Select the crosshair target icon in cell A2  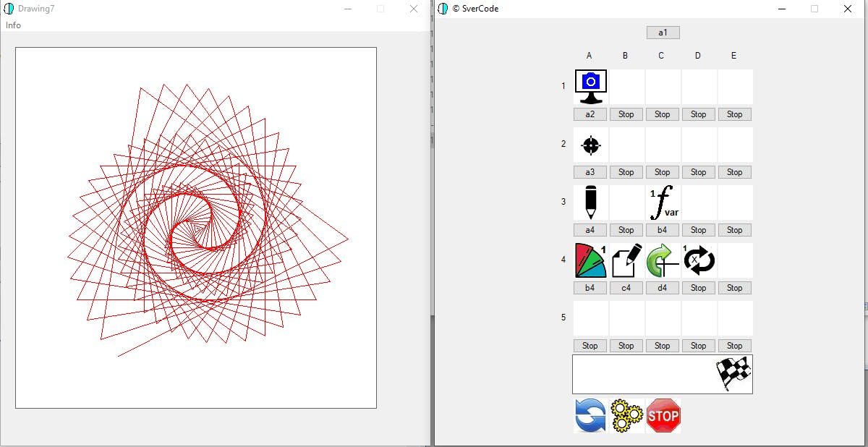591,145
